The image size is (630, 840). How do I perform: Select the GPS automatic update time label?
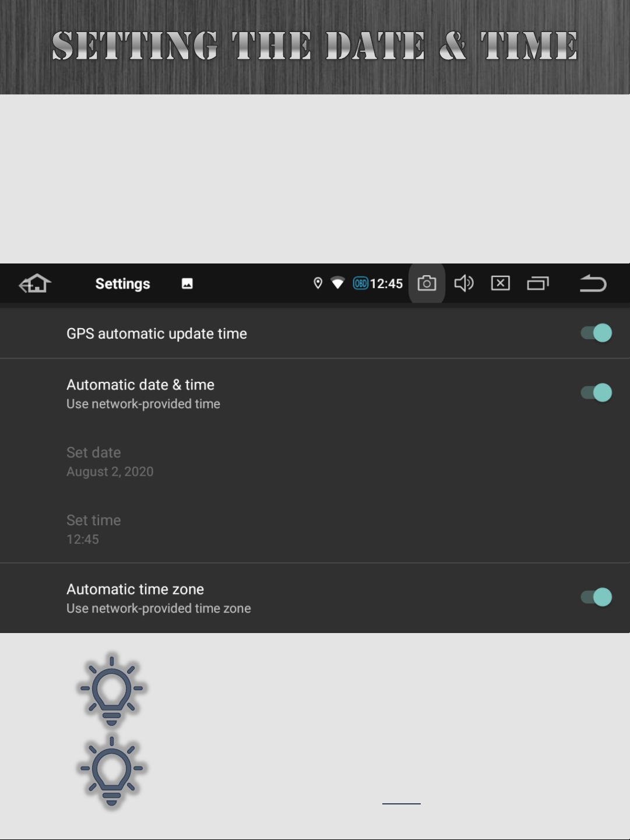(157, 333)
